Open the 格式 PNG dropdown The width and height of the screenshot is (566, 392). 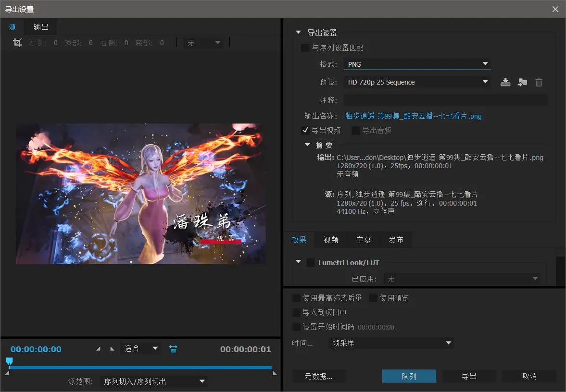[x=417, y=64]
